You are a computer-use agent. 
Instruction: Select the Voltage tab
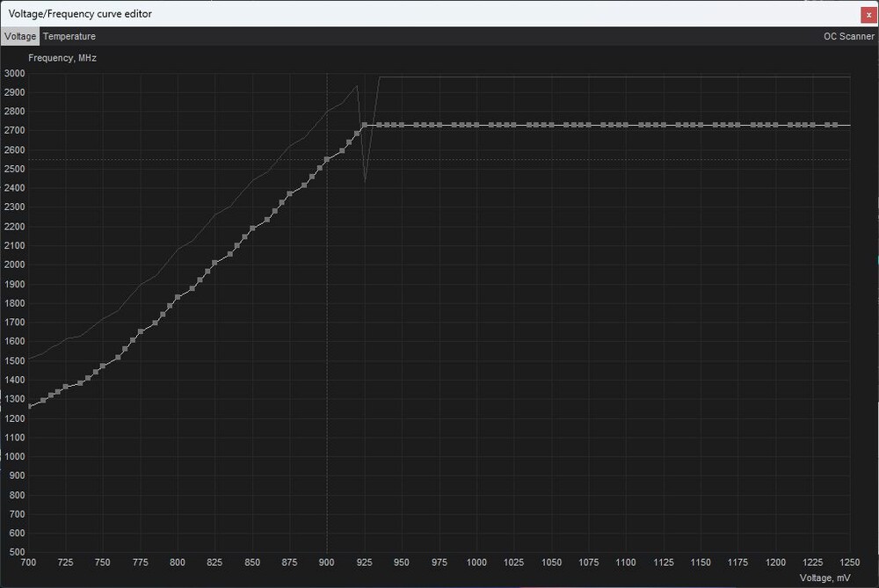[19, 36]
